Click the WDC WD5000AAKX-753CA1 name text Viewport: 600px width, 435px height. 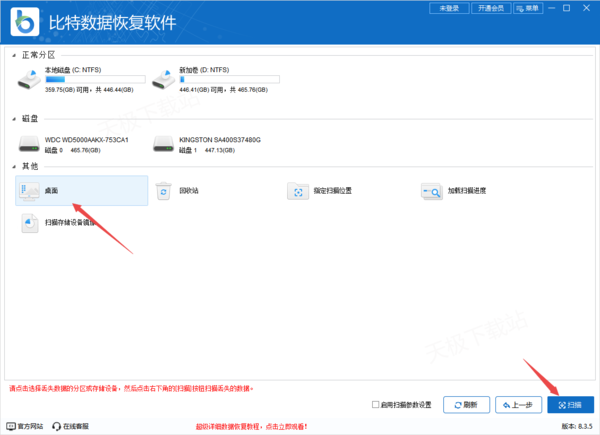[86, 140]
